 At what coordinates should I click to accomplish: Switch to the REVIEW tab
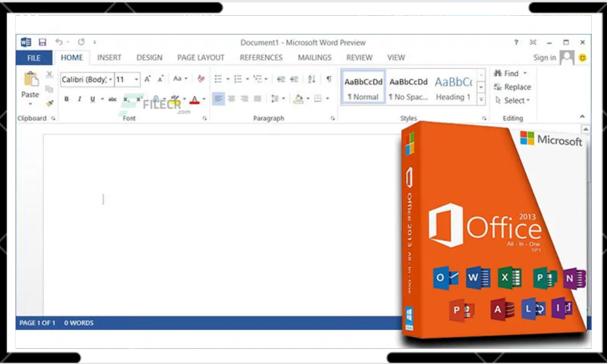(360, 58)
